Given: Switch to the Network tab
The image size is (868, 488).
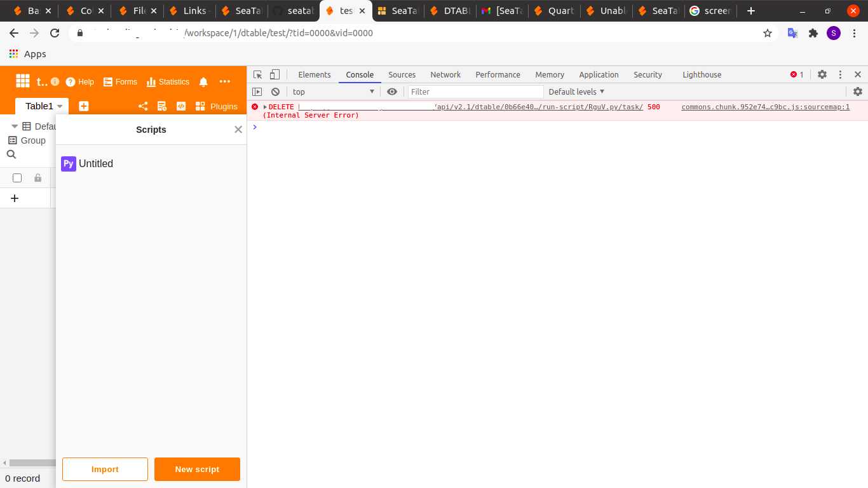Looking at the screenshot, I should point(445,74).
